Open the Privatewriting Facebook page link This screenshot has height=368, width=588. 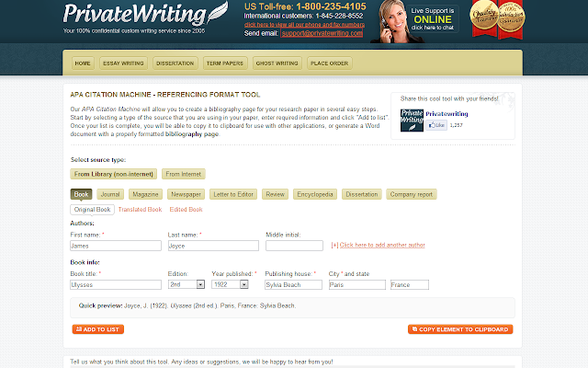[x=447, y=114]
